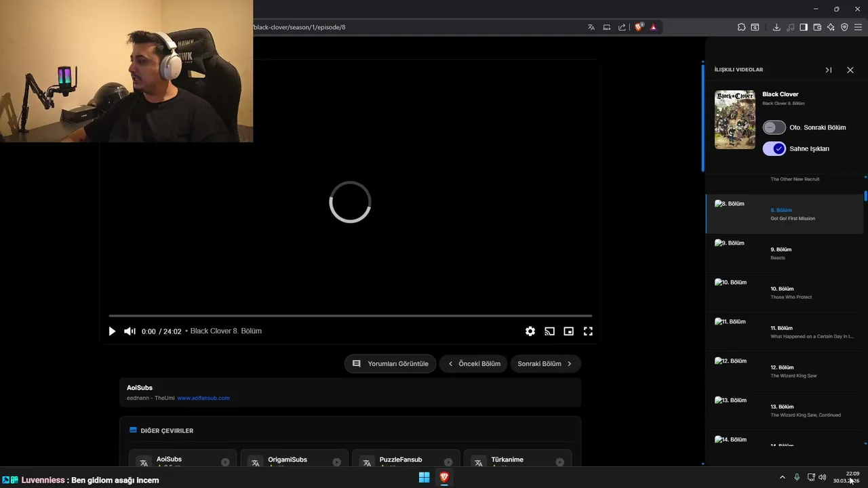This screenshot has width=868, height=488.
Task: Open Brave VPN shield icon
Action: click(x=844, y=27)
